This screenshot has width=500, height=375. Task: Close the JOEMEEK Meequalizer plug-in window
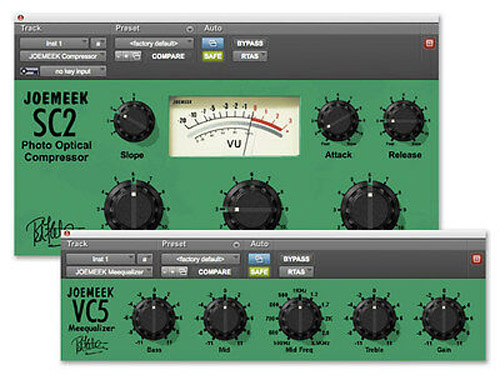[67, 233]
